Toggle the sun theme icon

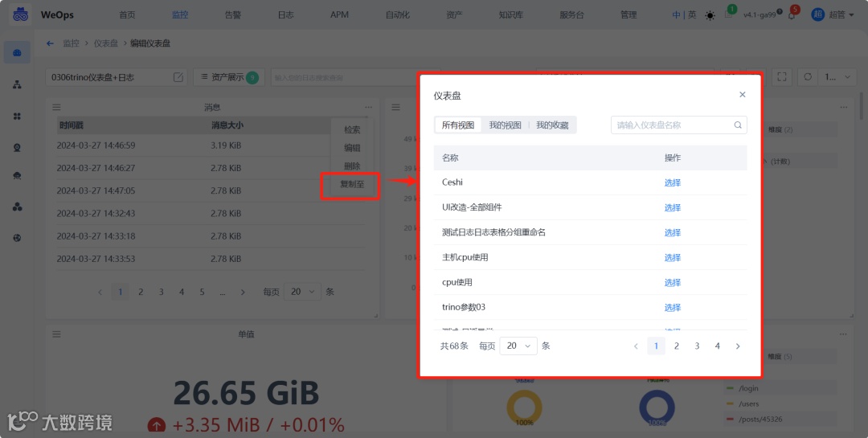[710, 15]
